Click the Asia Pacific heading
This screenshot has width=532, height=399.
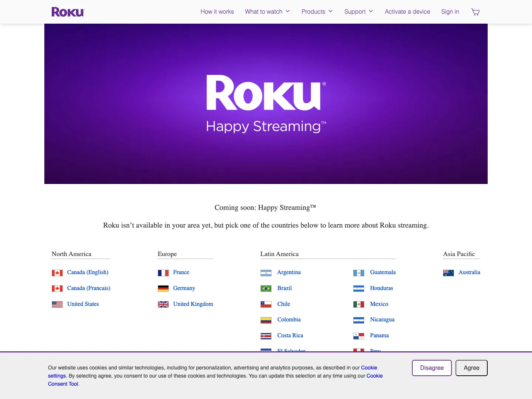tap(459, 254)
